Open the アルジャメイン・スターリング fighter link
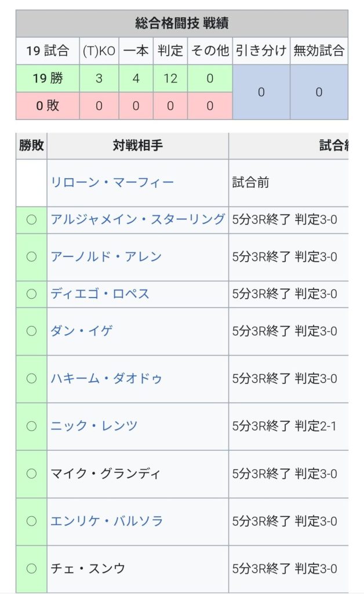Viewport: 364px width, 594px height. click(x=137, y=219)
